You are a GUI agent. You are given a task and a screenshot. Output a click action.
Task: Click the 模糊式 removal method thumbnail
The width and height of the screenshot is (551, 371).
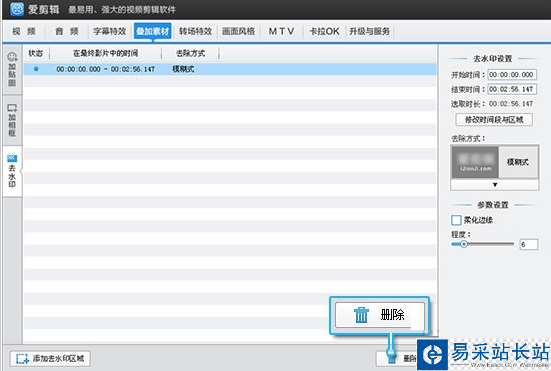click(x=494, y=162)
